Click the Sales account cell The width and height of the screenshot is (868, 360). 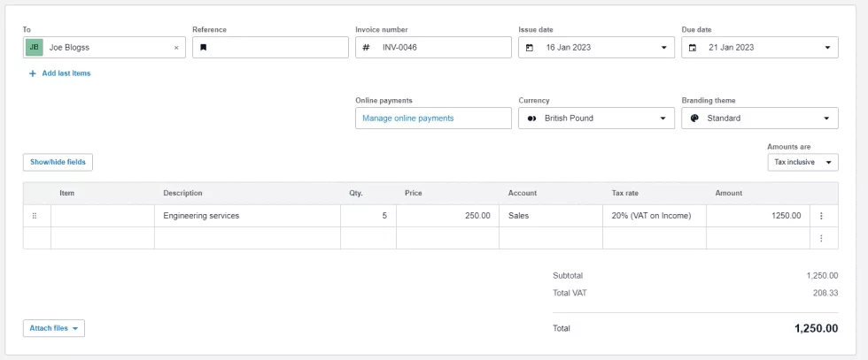551,216
